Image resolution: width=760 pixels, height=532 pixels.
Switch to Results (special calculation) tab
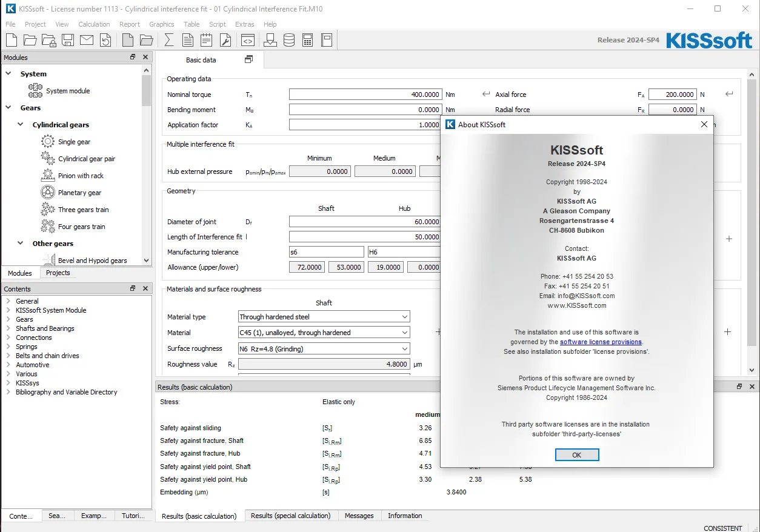pos(291,516)
